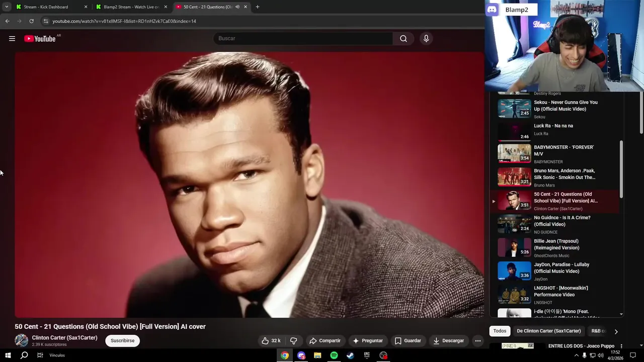
Task: Open the volume control in system tray
Action: (x=600, y=355)
